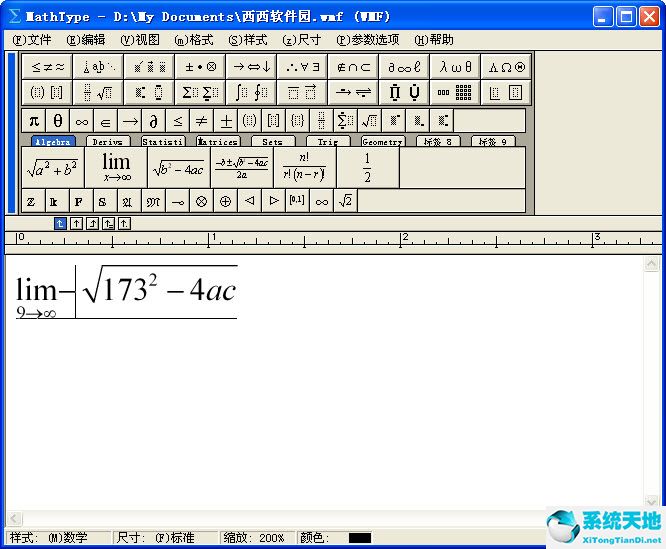Insert the one-half fraction expression

coord(368,168)
